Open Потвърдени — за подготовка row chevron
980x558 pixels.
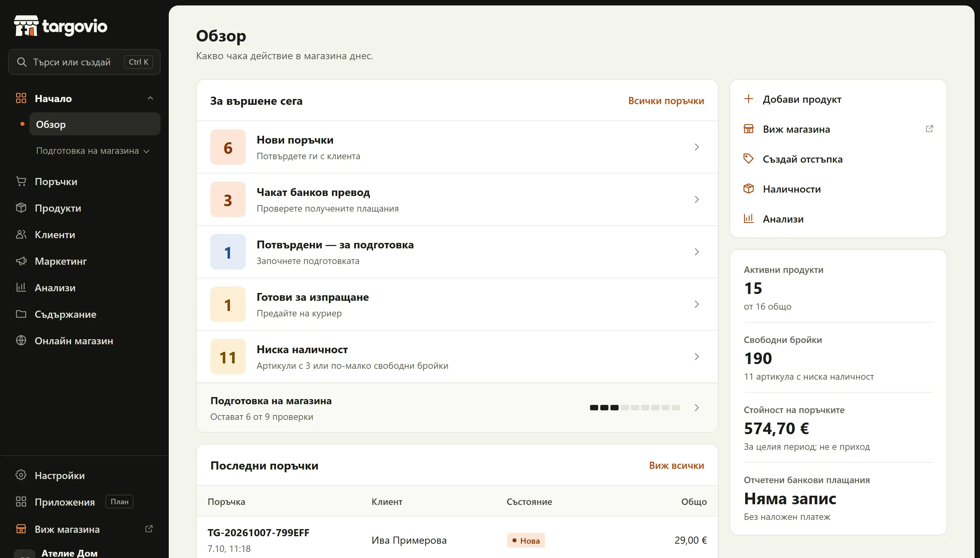[697, 252]
